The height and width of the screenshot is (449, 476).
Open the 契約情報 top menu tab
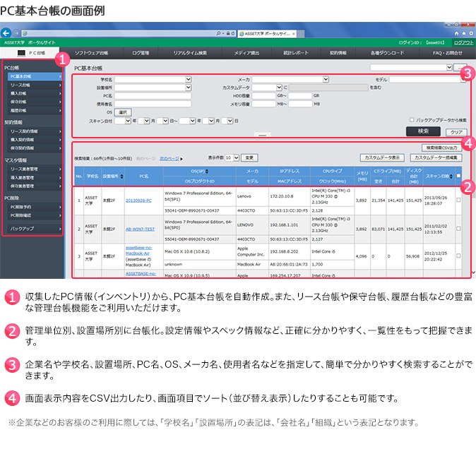[338, 53]
